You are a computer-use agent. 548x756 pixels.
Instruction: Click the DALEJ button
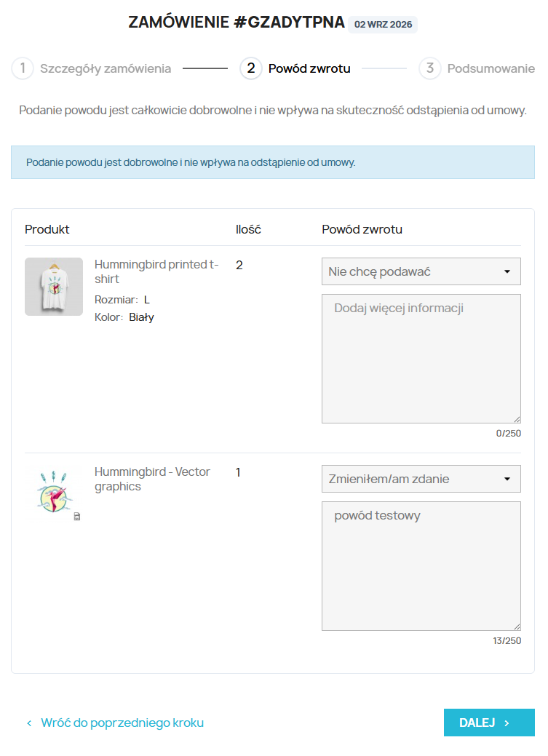pos(489,723)
